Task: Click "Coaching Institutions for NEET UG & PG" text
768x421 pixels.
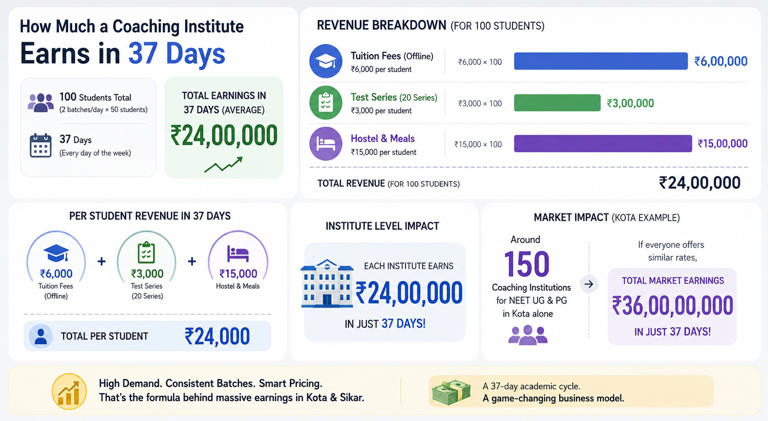Action: pos(531,294)
